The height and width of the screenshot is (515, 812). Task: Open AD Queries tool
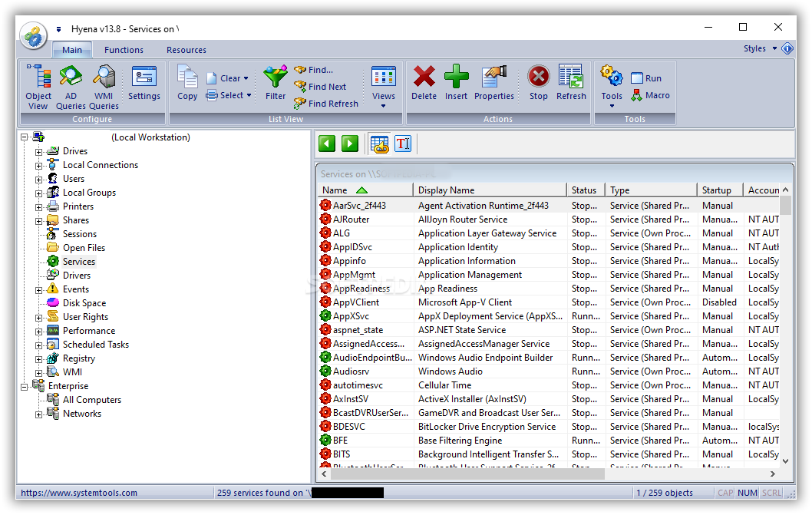click(x=71, y=87)
